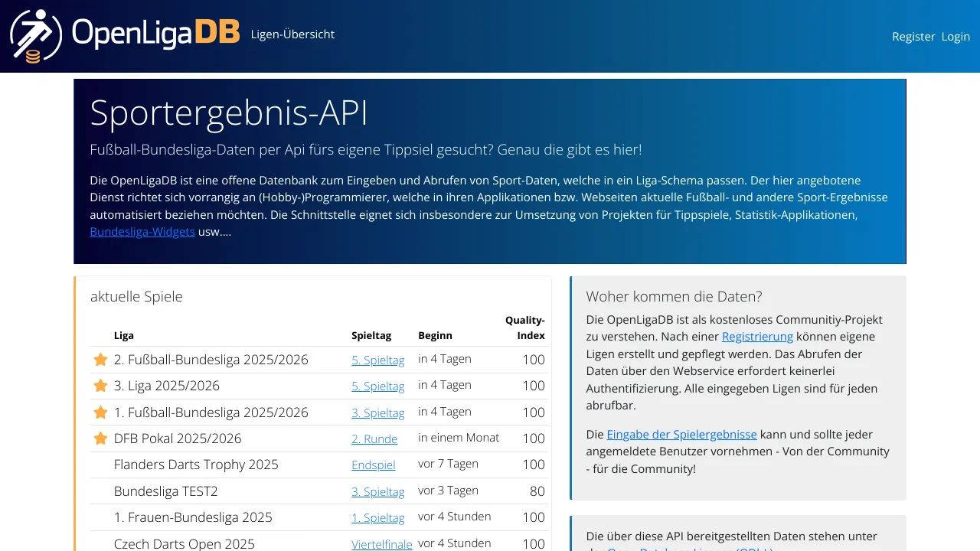Viewport: 980px width, 551px height.
Task: Open 1. Spieltag link for 1. Frauen-Bundesliga
Action: pyautogui.click(x=377, y=518)
